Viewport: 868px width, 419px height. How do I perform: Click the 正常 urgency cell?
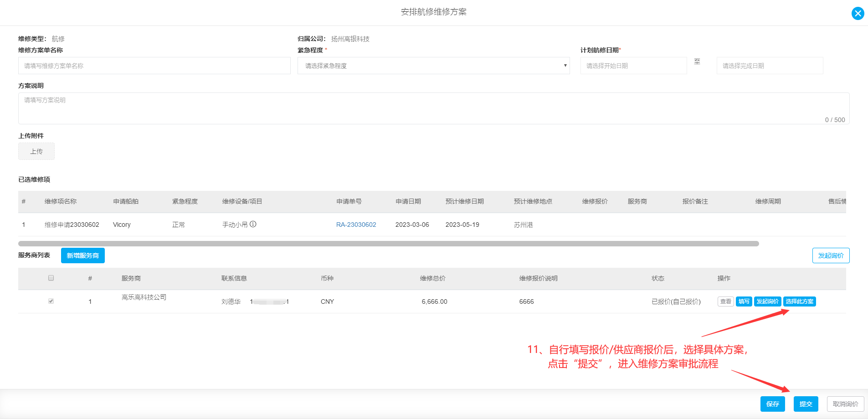click(178, 225)
